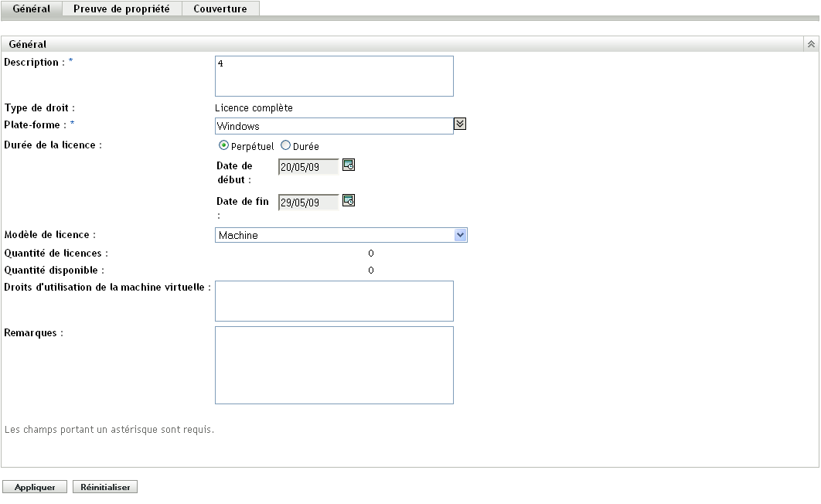Focus the Description text area
This screenshot has height=504, width=821.
(334, 77)
